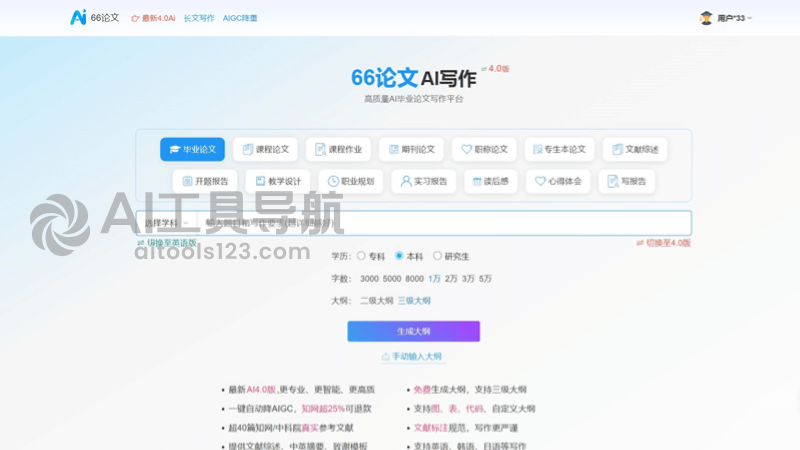Select the 专科 education radio button

[361, 256]
